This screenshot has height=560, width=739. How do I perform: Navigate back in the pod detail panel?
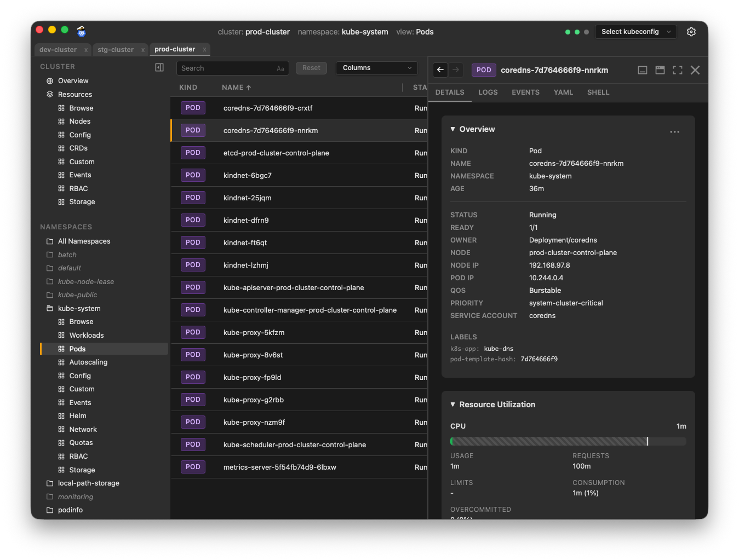(x=440, y=70)
